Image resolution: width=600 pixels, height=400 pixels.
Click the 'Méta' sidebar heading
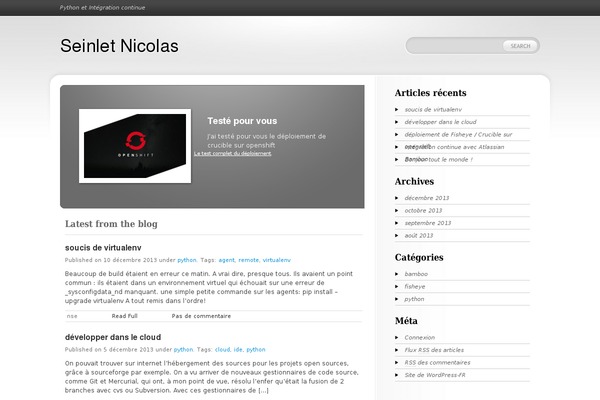tap(406, 321)
